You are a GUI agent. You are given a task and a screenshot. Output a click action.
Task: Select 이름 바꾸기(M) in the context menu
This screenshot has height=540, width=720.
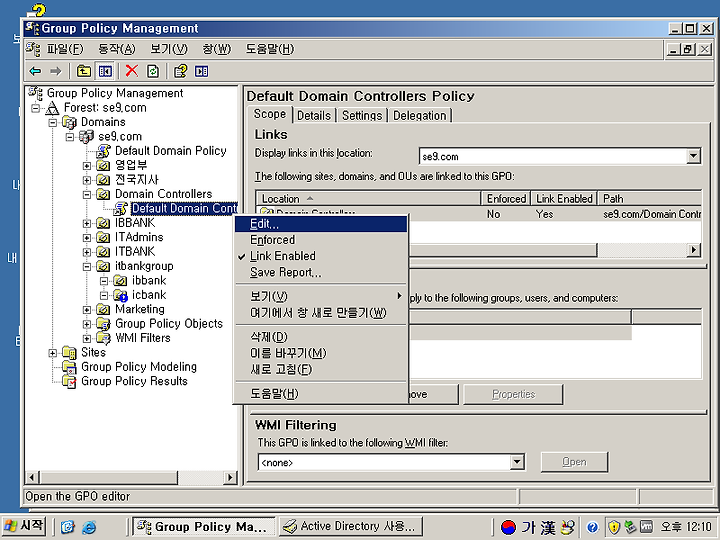[321, 353]
